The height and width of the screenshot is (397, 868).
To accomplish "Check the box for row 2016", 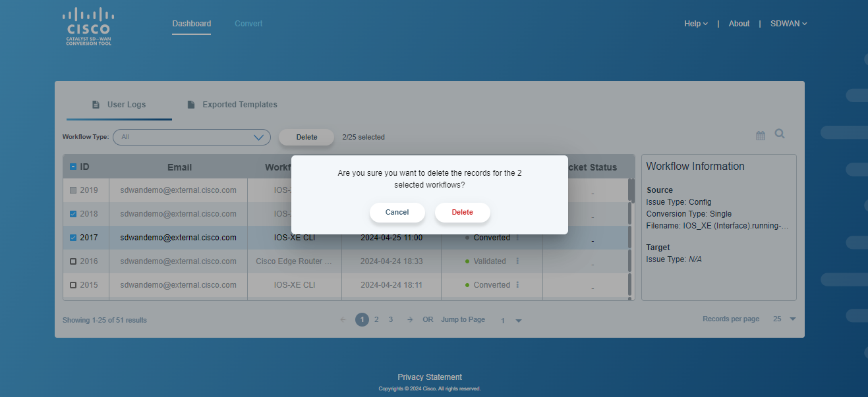I will point(73,261).
